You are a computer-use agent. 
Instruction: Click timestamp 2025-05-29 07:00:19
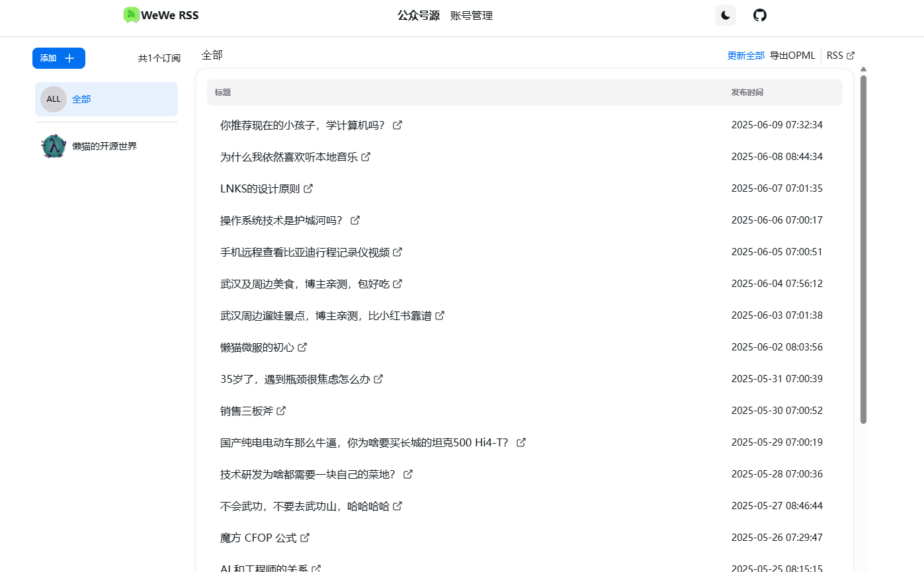pyautogui.click(x=777, y=442)
